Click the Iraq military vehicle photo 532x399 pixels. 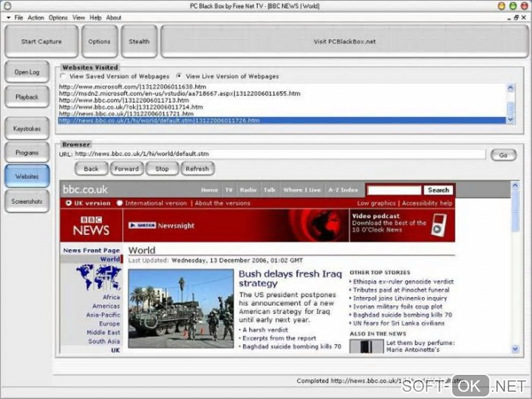181,309
